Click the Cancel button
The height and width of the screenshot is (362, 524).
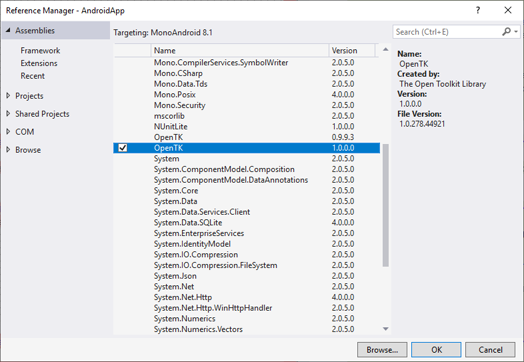(x=490, y=350)
